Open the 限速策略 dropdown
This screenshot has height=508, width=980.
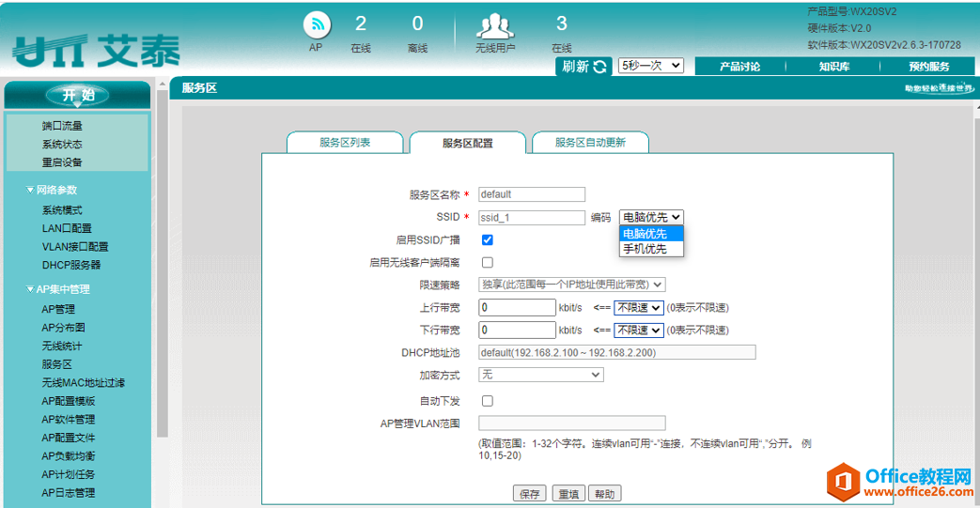[x=572, y=285]
